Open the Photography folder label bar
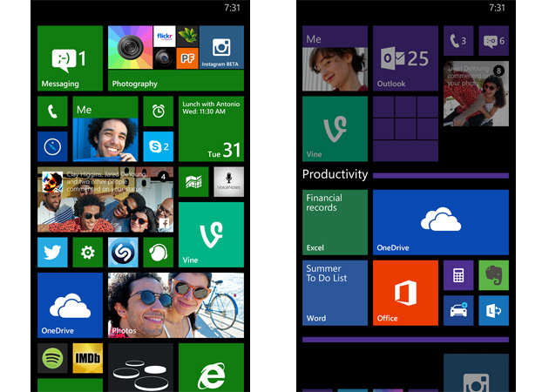The height and width of the screenshot is (392, 549). 176,80
